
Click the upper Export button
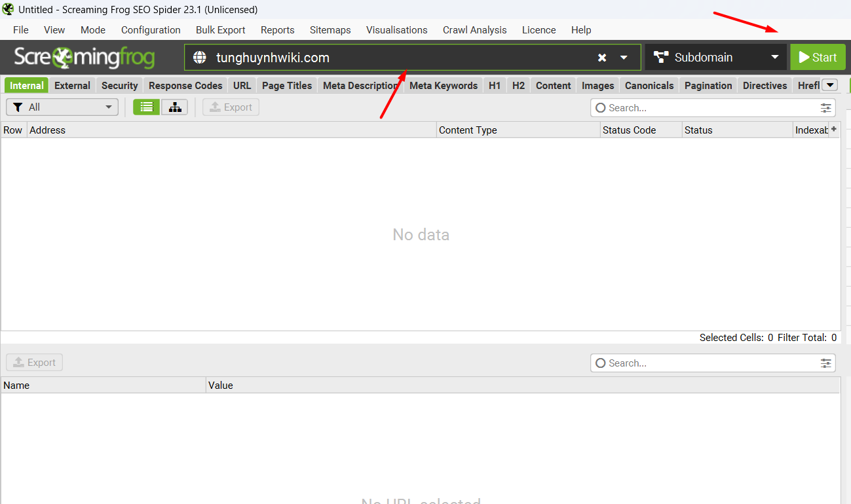pyautogui.click(x=231, y=107)
